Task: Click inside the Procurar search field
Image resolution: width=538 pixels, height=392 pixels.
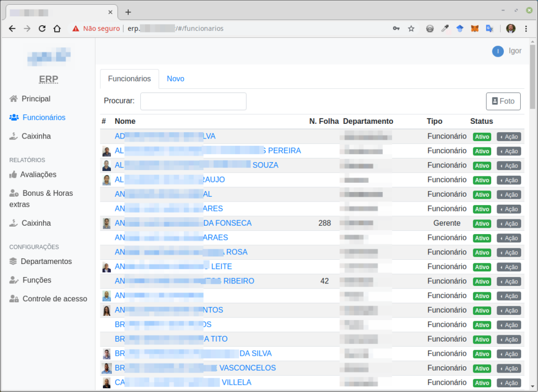Action: point(193,101)
